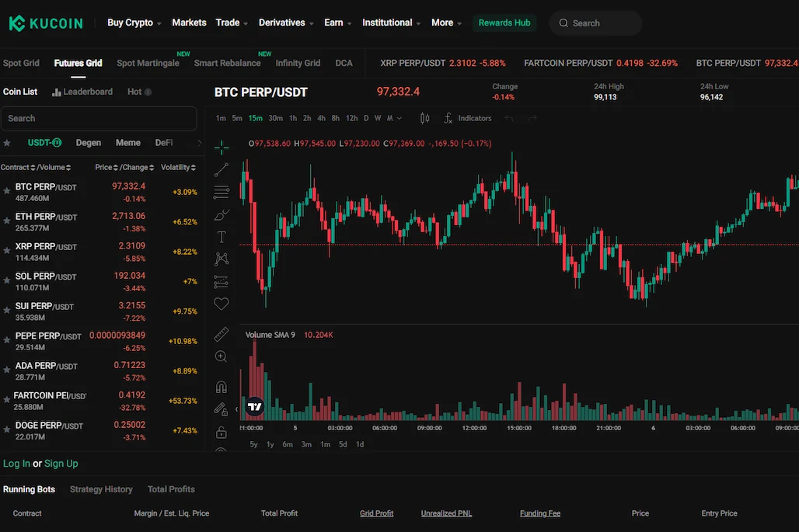Sort the list by Contract
Image resolution: width=799 pixels, height=532 pixels.
(x=18, y=168)
